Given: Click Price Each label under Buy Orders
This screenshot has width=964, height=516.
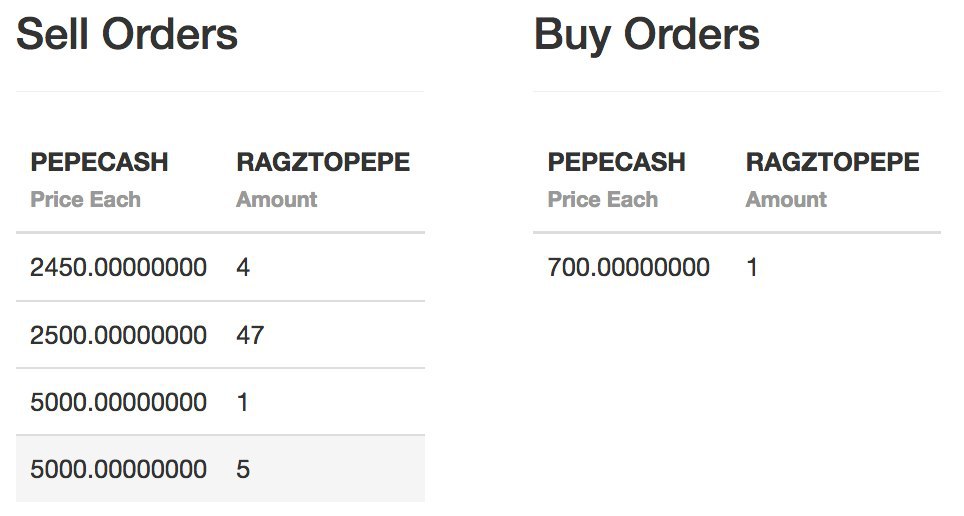Looking at the screenshot, I should [x=602, y=200].
